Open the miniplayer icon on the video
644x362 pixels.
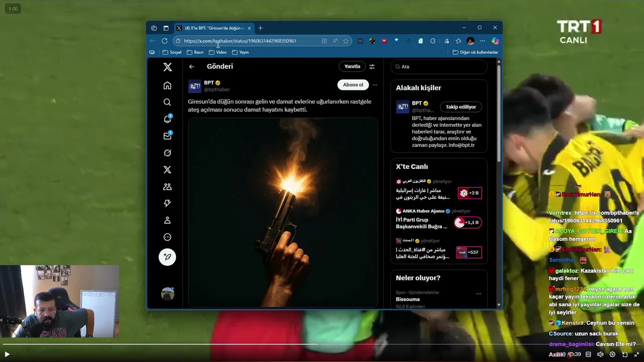pyautogui.click(x=624, y=354)
